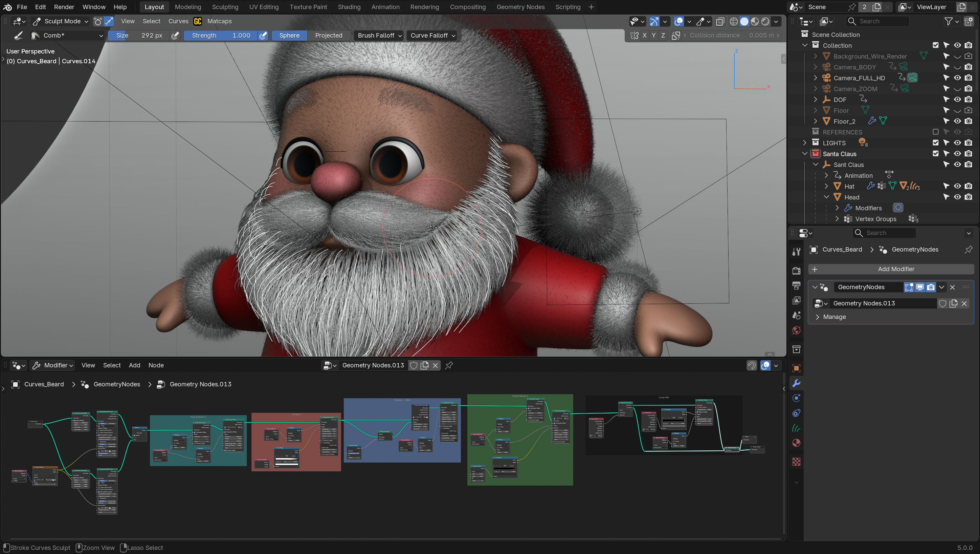Expand the Hat object tree item

click(826, 186)
